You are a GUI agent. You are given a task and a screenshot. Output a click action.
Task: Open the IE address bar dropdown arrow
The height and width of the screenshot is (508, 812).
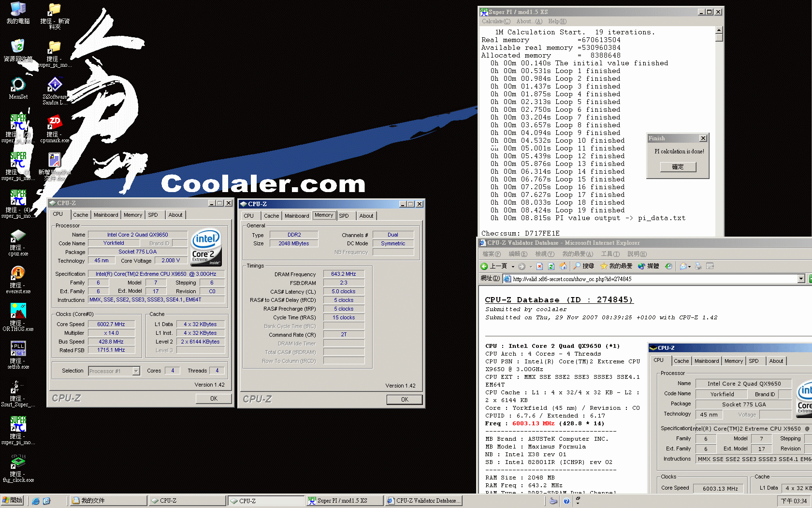801,279
